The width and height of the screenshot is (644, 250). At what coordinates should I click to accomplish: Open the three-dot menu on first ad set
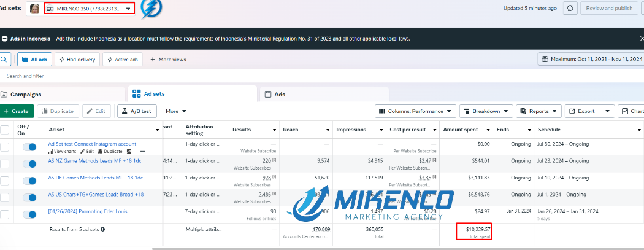[x=143, y=151]
